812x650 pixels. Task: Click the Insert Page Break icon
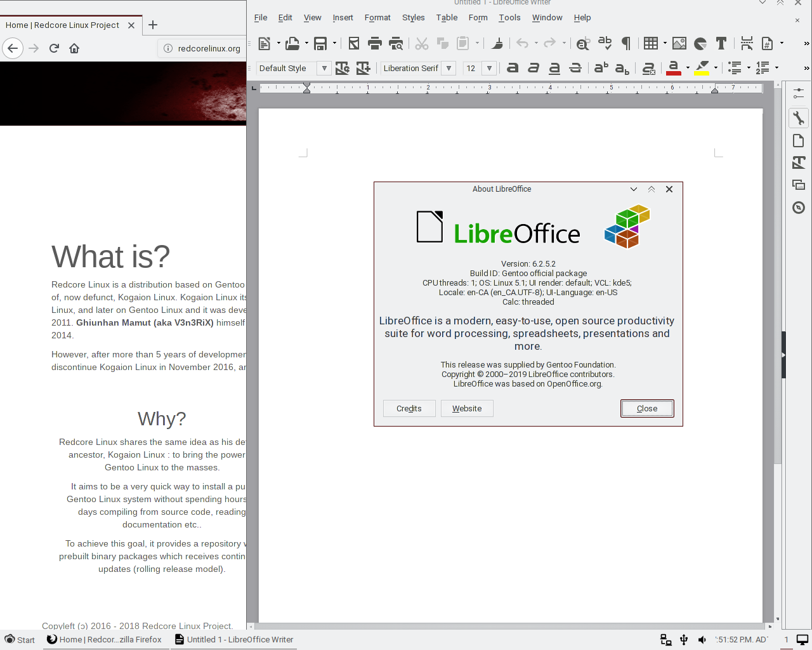(747, 43)
